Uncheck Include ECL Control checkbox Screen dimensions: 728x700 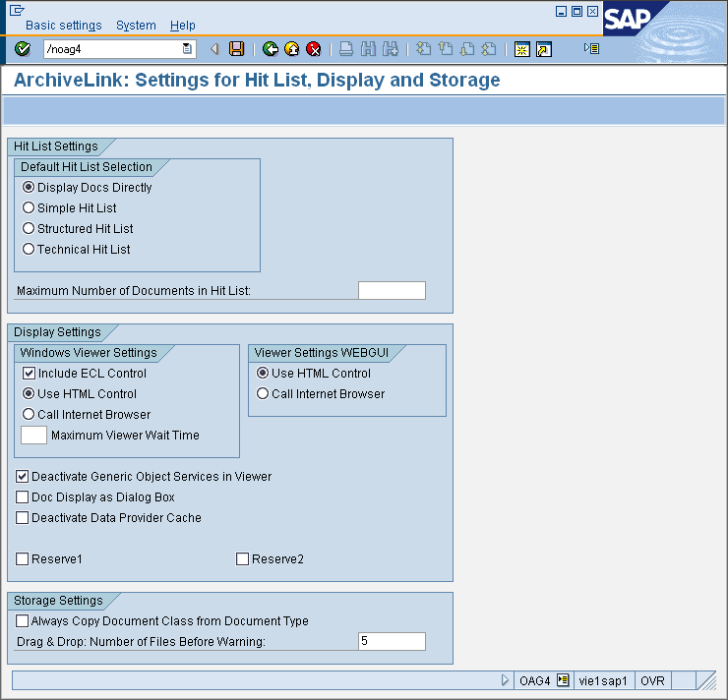29,374
